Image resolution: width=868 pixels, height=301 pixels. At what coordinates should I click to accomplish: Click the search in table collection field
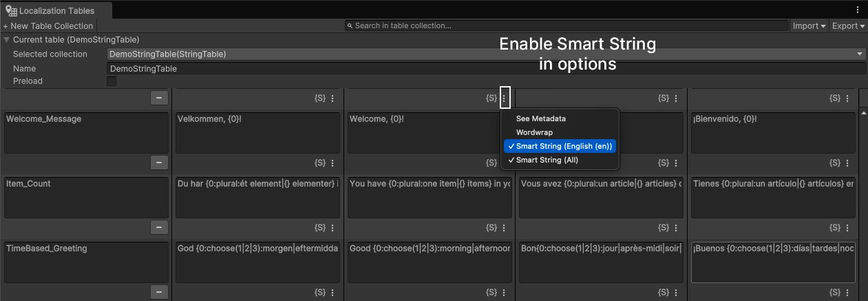pyautogui.click(x=567, y=25)
